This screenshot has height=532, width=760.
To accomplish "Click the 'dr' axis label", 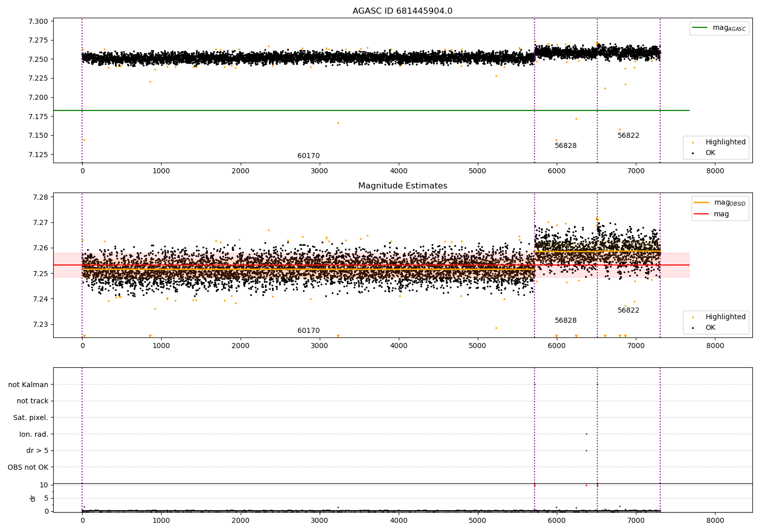I will click(x=33, y=498).
